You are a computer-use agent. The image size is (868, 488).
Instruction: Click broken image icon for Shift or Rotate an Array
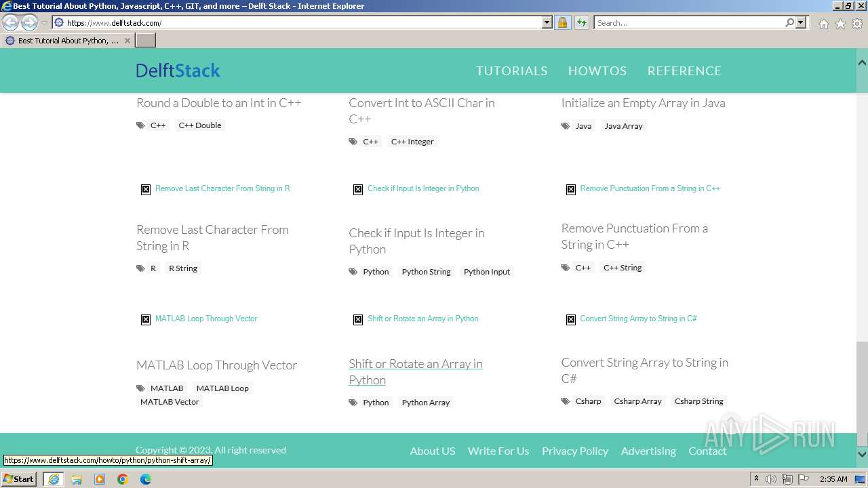[358, 319]
